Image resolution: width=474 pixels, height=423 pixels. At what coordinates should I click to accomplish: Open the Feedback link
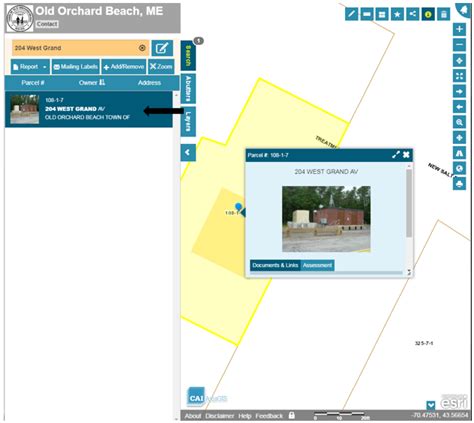click(x=269, y=416)
